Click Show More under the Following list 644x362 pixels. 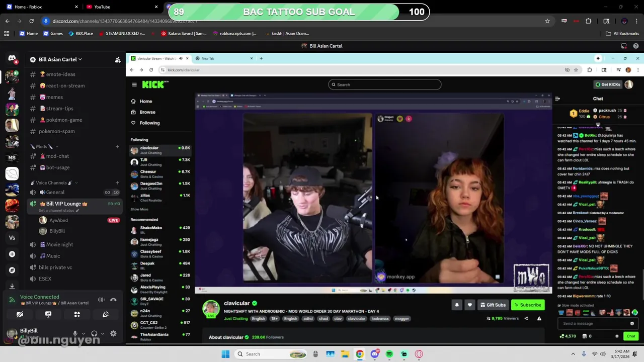(x=139, y=209)
